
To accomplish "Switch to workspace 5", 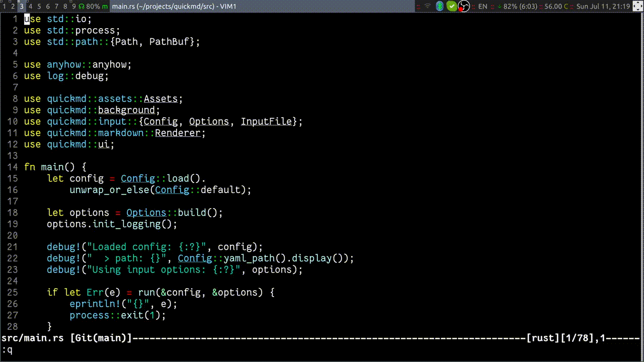I will [x=39, y=7].
